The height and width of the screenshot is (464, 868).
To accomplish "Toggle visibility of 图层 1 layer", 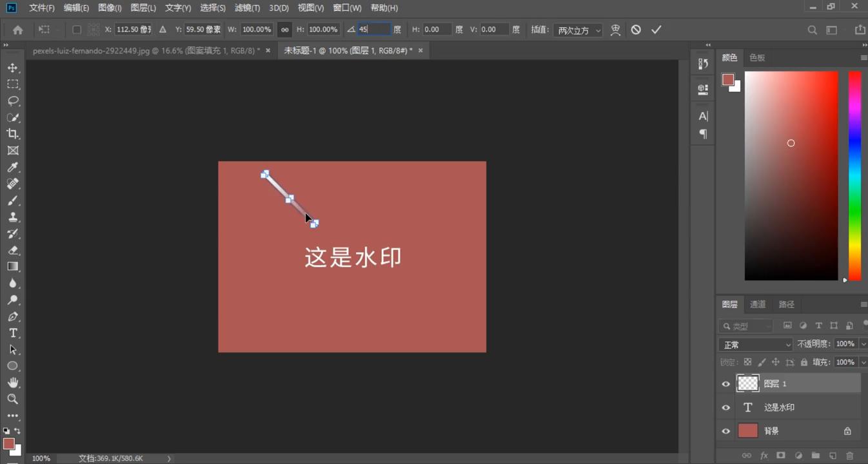I will click(726, 383).
